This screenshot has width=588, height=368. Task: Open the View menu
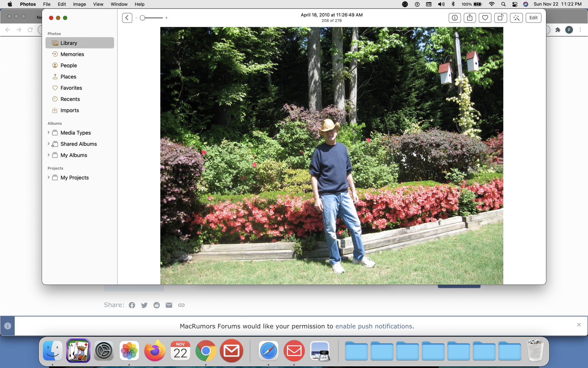98,4
